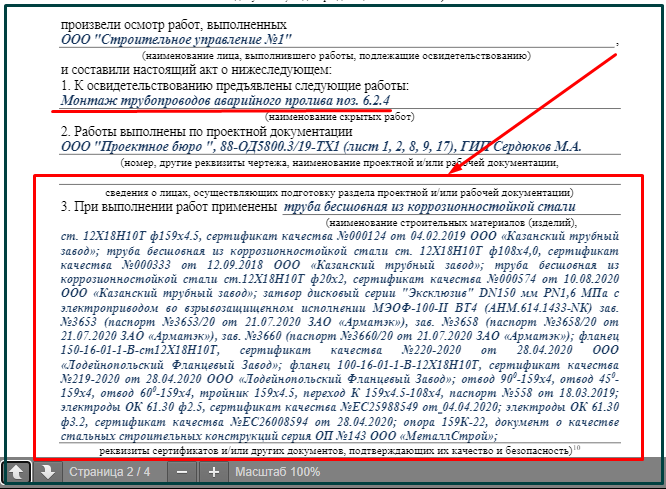Click caption "(наименование строительных материалов (изделий),"
The image size is (666, 489).
[x=452, y=223]
